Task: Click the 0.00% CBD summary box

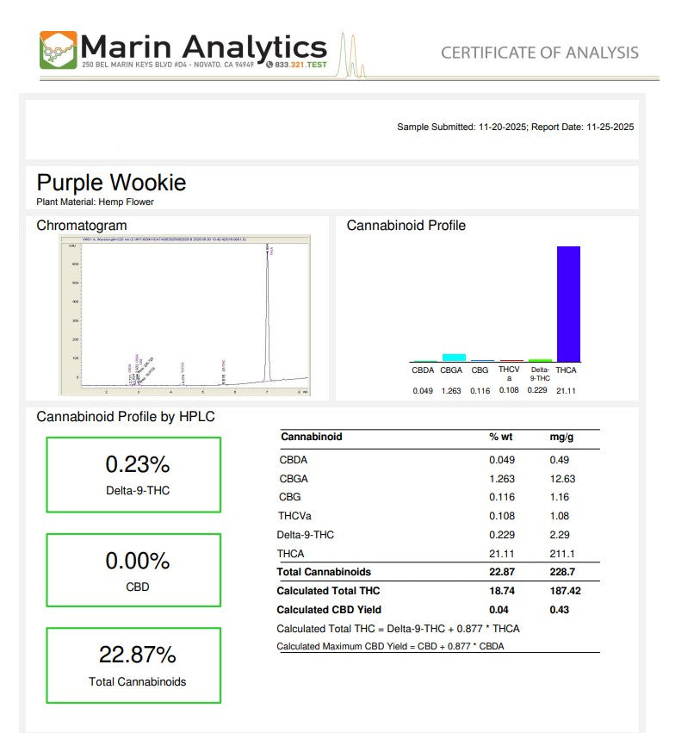Action: pyautogui.click(x=133, y=570)
